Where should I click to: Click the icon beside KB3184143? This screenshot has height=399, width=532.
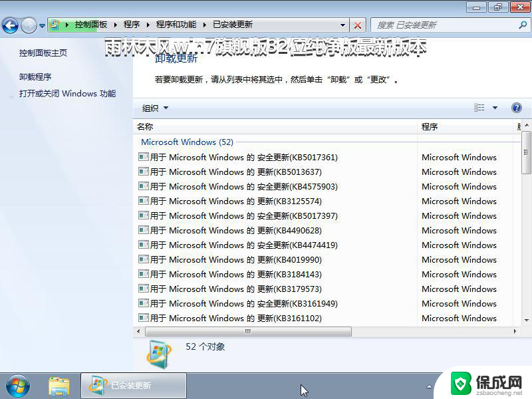tap(144, 273)
